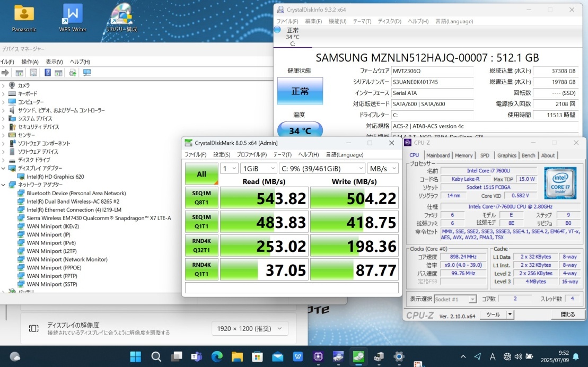Show hidden tray icons chevron

tap(463, 356)
